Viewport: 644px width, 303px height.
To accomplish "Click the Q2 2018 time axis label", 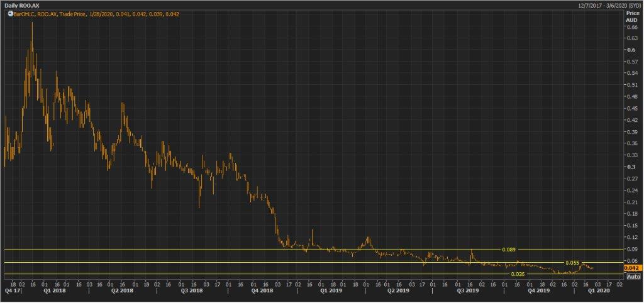I will point(122,291).
